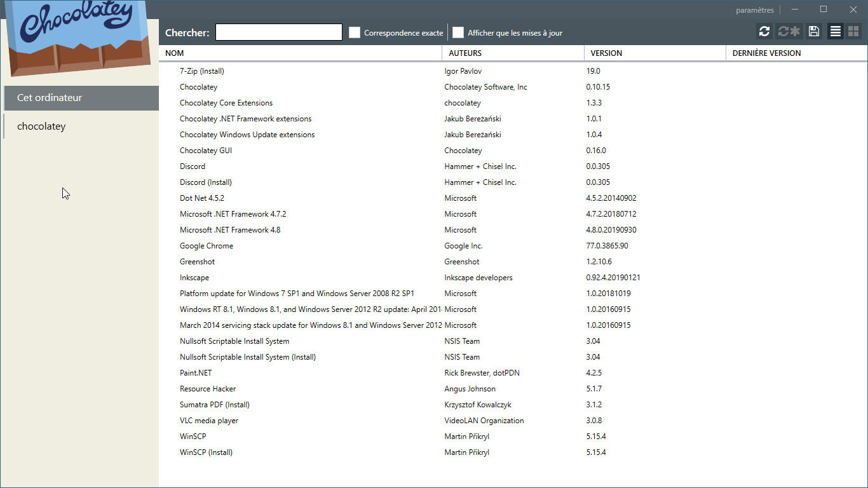Select the Paint.NET package

pos(513,373)
